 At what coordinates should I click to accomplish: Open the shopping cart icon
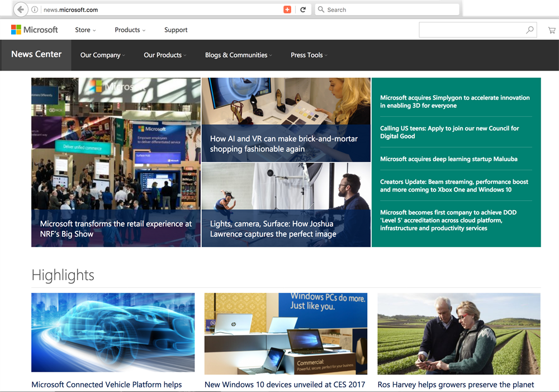click(x=552, y=30)
